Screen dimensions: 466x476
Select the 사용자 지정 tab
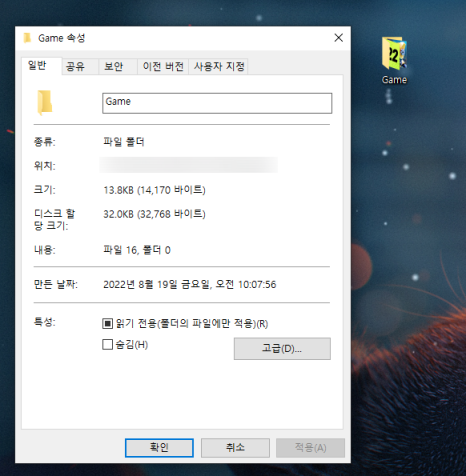(x=219, y=66)
